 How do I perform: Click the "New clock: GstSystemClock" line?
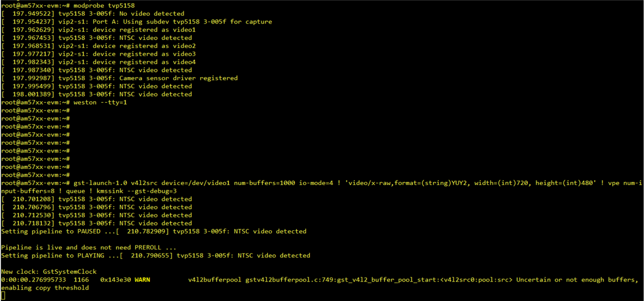[49, 272]
